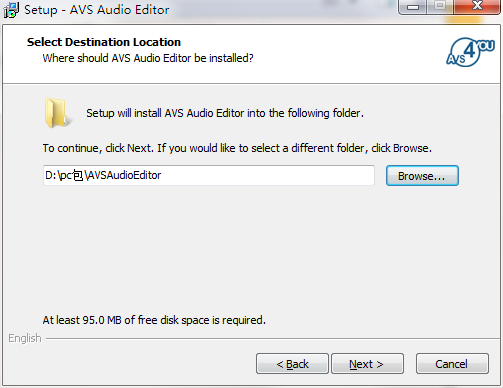The height and width of the screenshot is (388, 503).
Task: Click the "To continue, click Next" instruction text
Action: pyautogui.click(x=237, y=148)
